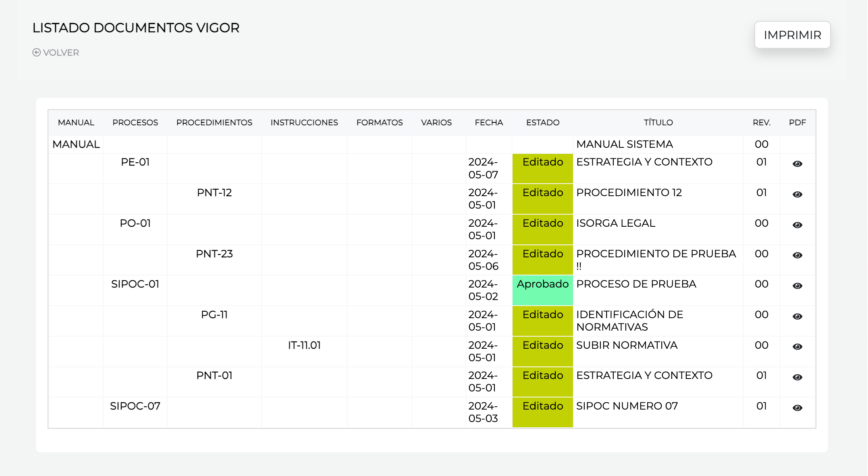View PDF for PNT-01 row
This screenshot has width=868, height=476.
[x=797, y=377]
